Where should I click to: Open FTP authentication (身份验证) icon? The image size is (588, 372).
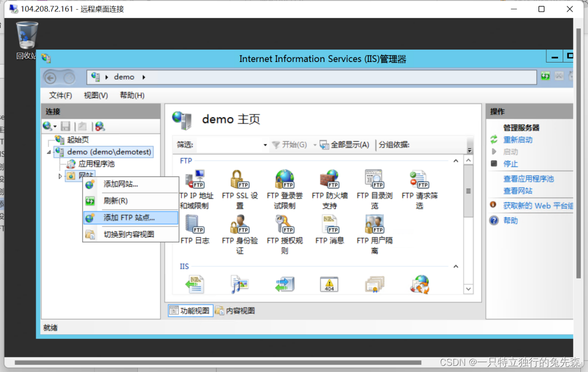[x=240, y=234]
